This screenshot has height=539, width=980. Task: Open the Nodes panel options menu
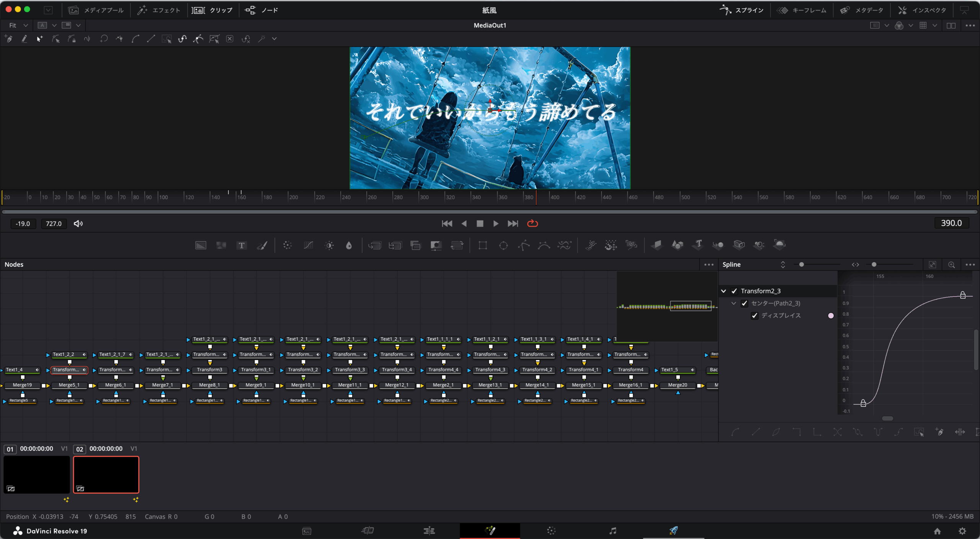point(709,264)
